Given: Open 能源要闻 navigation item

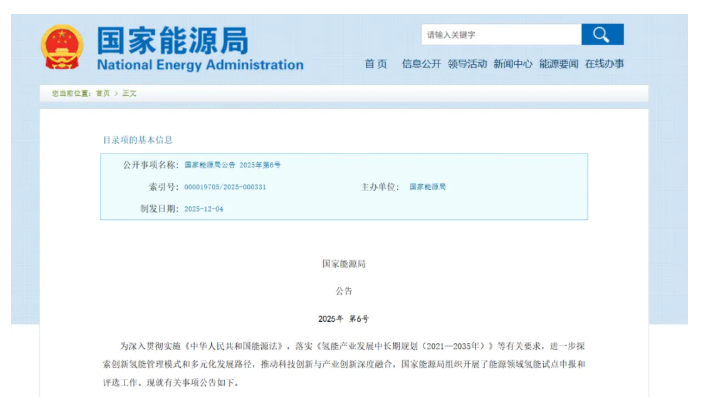Looking at the screenshot, I should tap(558, 64).
